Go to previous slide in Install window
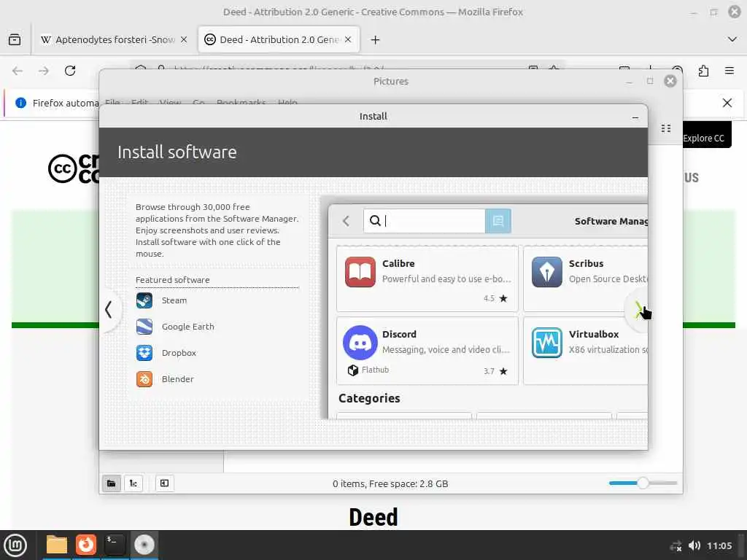Screen dimensions: 747x560 point(109,309)
